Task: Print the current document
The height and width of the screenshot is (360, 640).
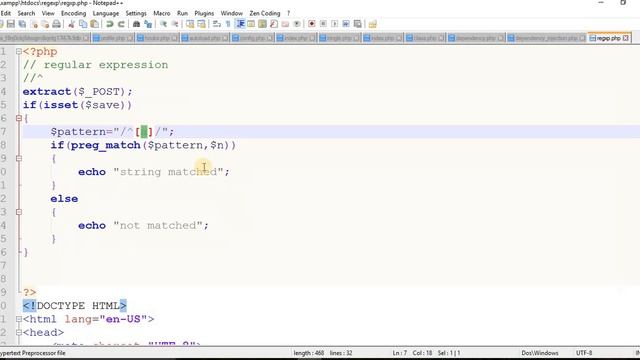Action: coord(57,24)
